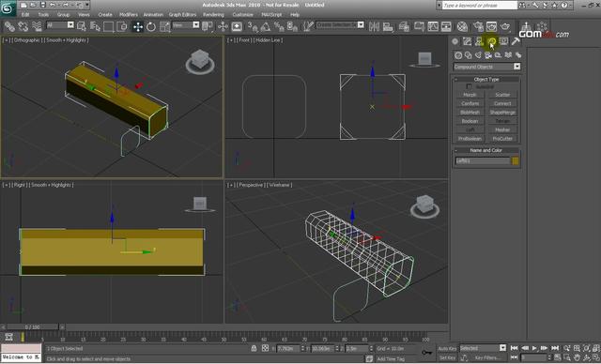
Task: Click the Render Production teapot icon
Action: (x=505, y=26)
